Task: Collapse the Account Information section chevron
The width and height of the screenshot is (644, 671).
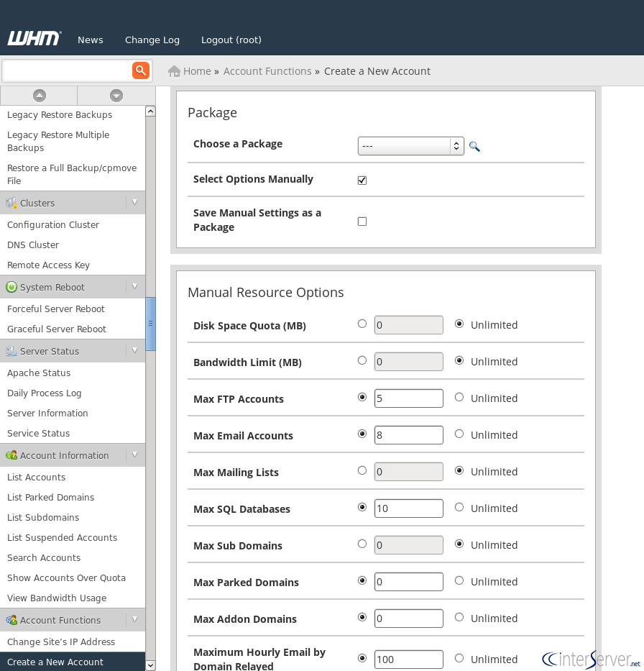Action: [x=134, y=455]
